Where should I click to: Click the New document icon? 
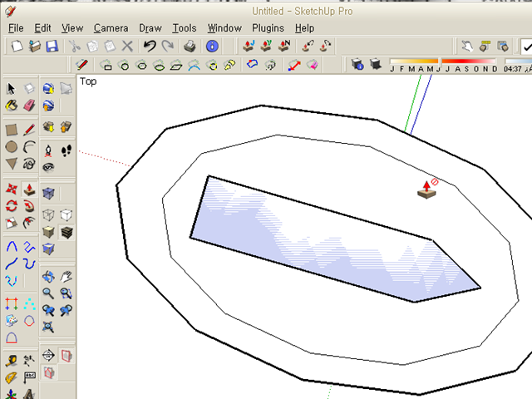point(17,47)
